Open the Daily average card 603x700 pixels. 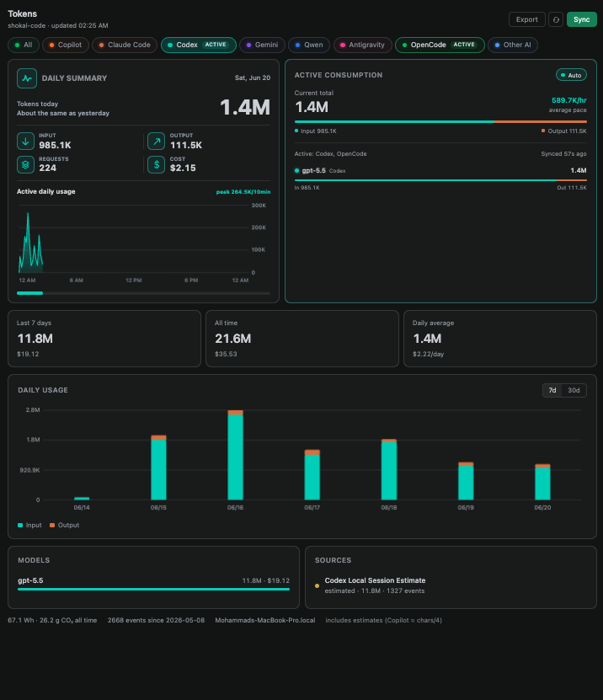point(500,339)
